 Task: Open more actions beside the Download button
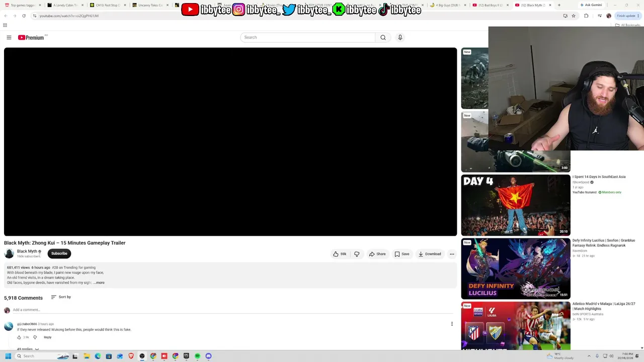452,254
